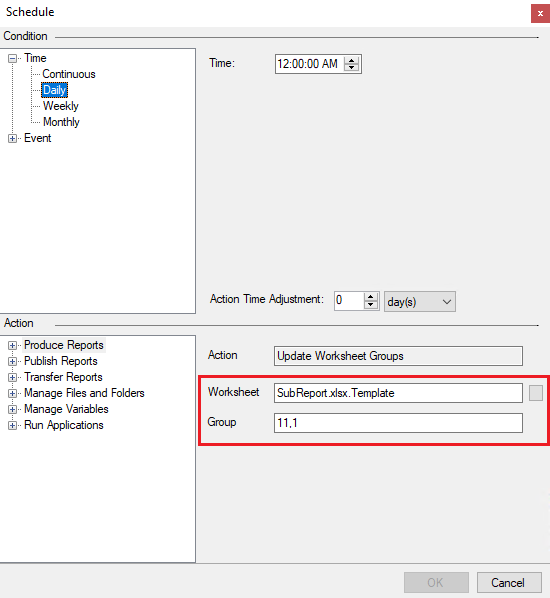The height and width of the screenshot is (598, 550).
Task: Open the day(s) unit dropdown
Action: (420, 302)
